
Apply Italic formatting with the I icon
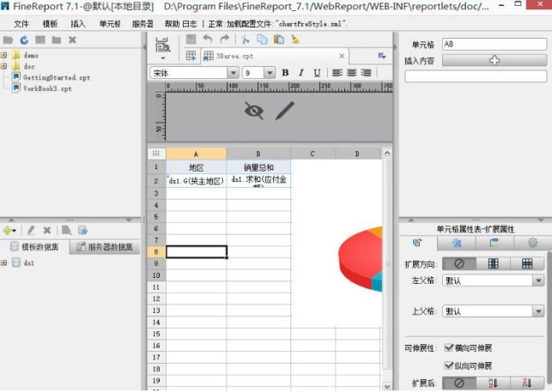[301, 73]
